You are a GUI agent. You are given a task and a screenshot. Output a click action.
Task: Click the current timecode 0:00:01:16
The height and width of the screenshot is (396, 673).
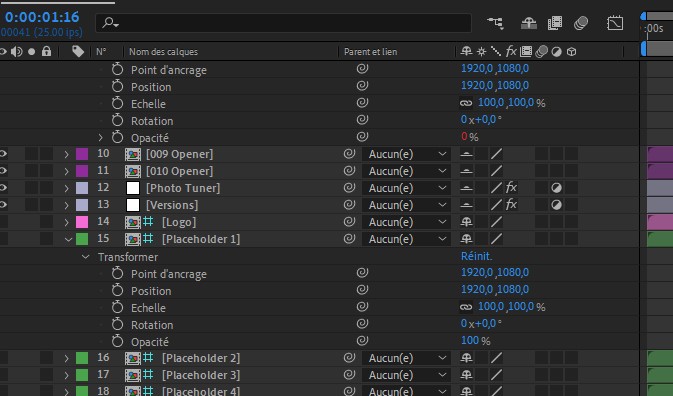point(42,17)
